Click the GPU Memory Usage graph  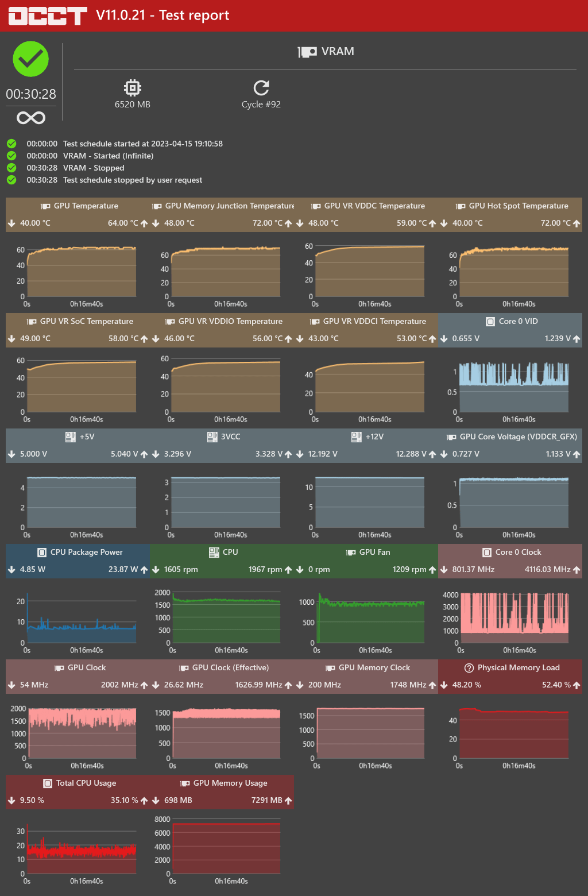pos(226,848)
